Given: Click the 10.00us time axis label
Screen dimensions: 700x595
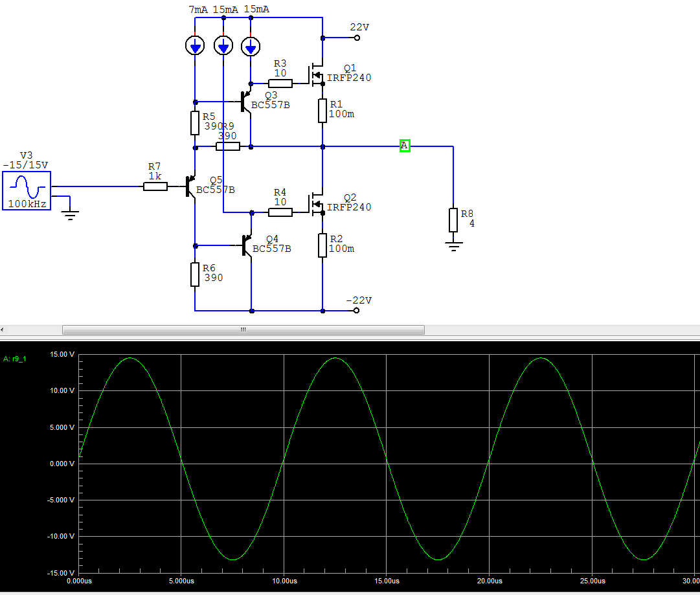Looking at the screenshot, I should coord(284,581).
